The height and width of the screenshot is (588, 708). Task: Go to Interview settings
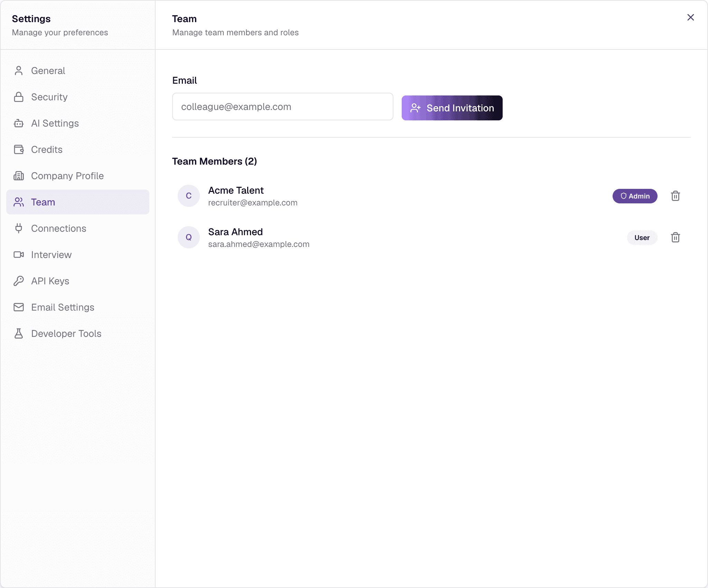78,255
